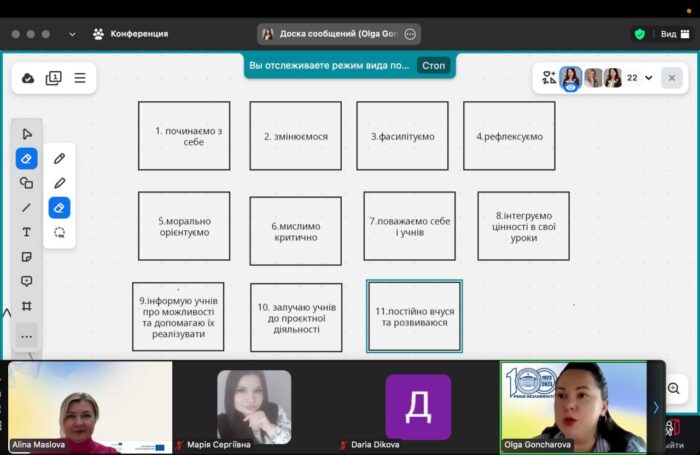The image size is (700, 455).
Task: Add a sticky note with the note tool
Action: coord(27,257)
